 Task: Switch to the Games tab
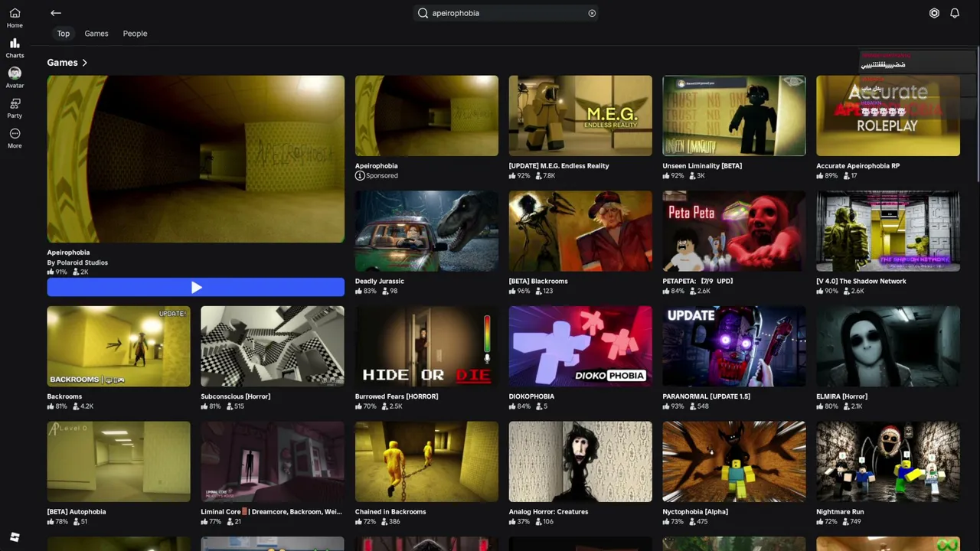[96, 34]
